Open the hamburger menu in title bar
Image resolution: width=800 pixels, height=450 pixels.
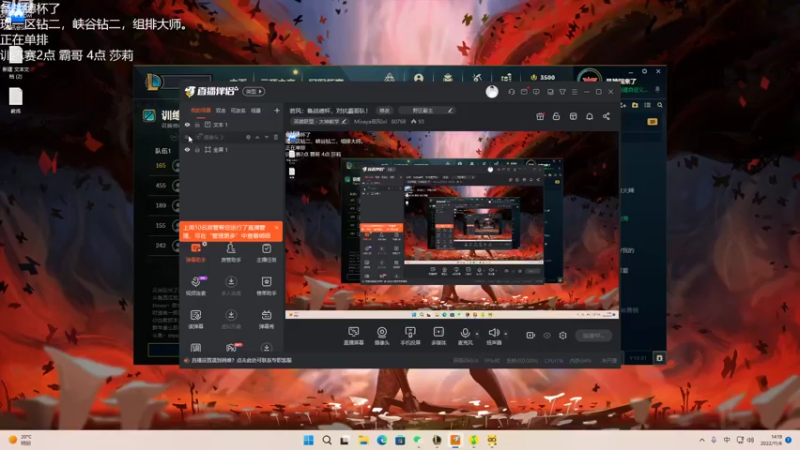[574, 92]
